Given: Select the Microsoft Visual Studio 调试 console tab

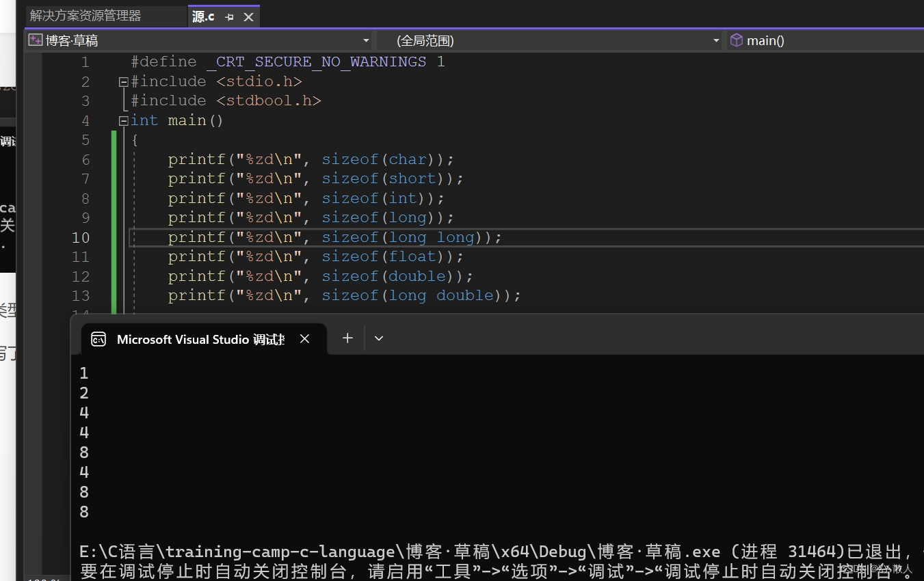Looking at the screenshot, I should pyautogui.click(x=204, y=339).
